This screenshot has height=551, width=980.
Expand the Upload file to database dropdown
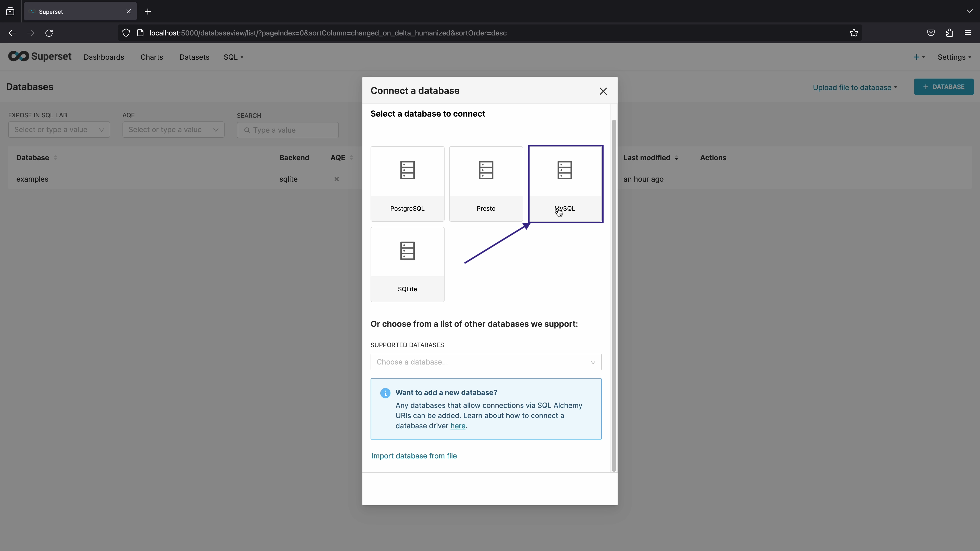[x=854, y=87]
